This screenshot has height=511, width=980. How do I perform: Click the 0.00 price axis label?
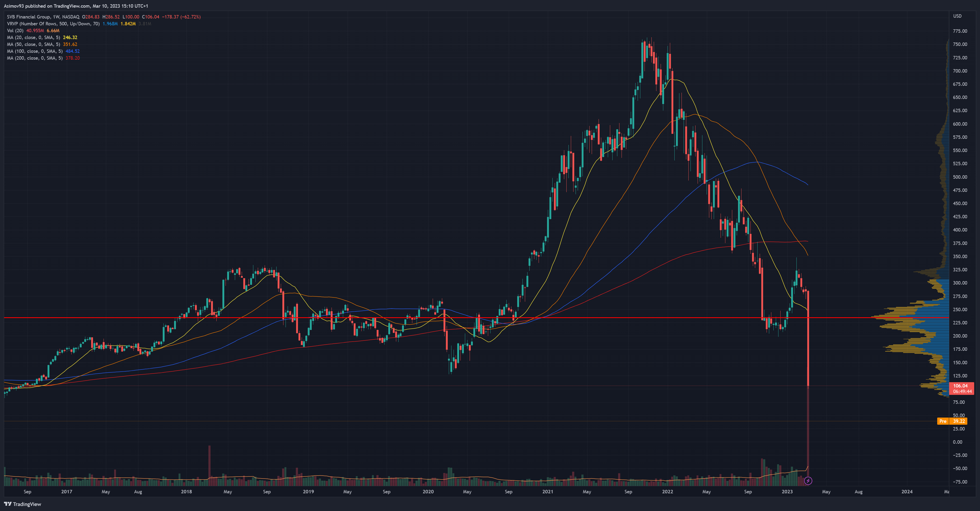click(x=958, y=442)
